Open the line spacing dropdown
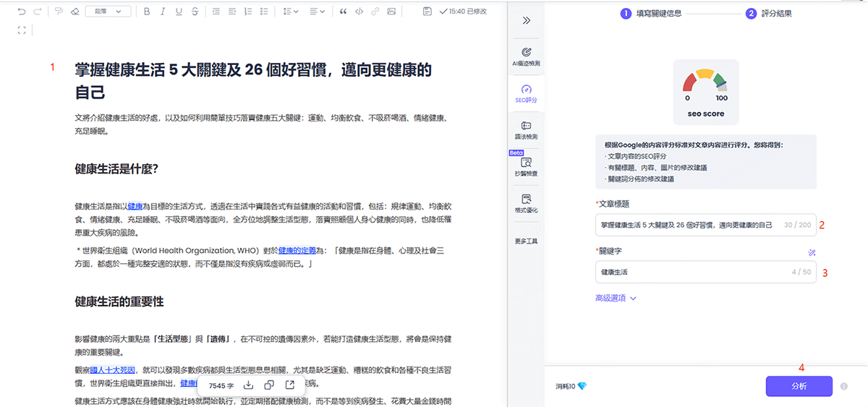 [291, 12]
